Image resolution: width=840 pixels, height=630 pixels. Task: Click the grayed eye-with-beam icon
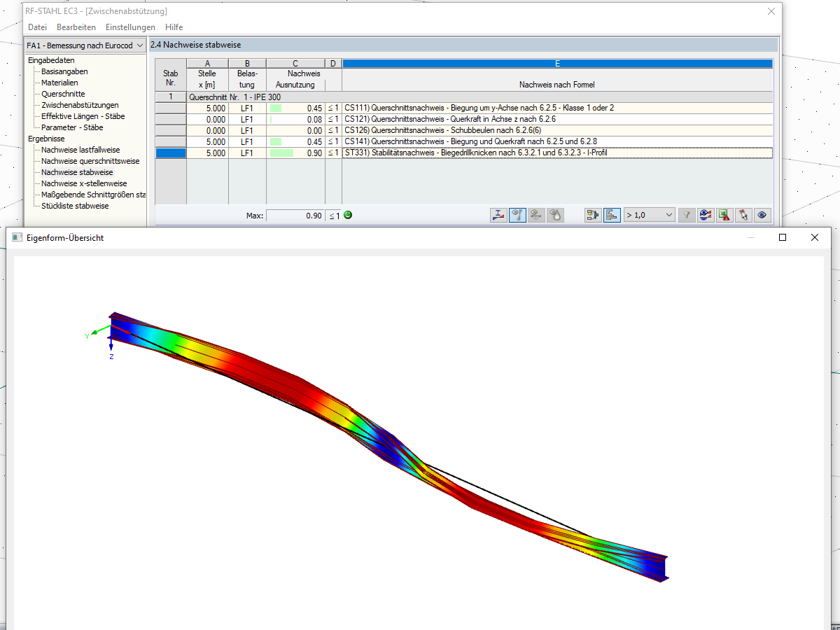click(537, 216)
